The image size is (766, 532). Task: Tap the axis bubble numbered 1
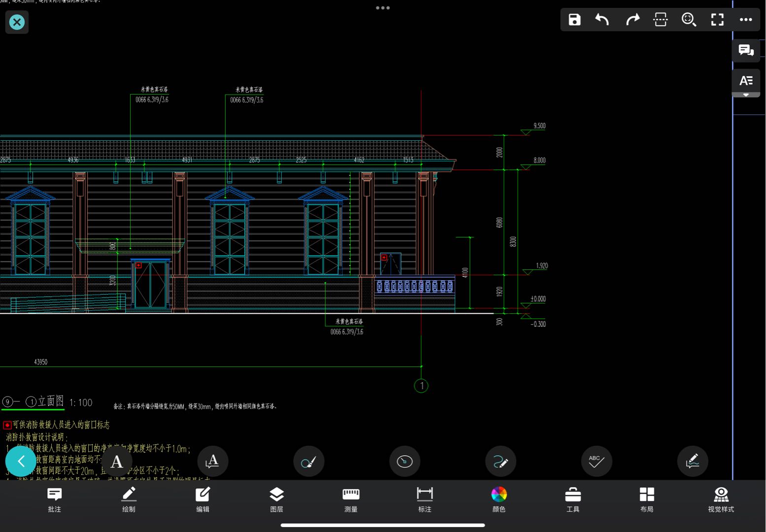(421, 386)
